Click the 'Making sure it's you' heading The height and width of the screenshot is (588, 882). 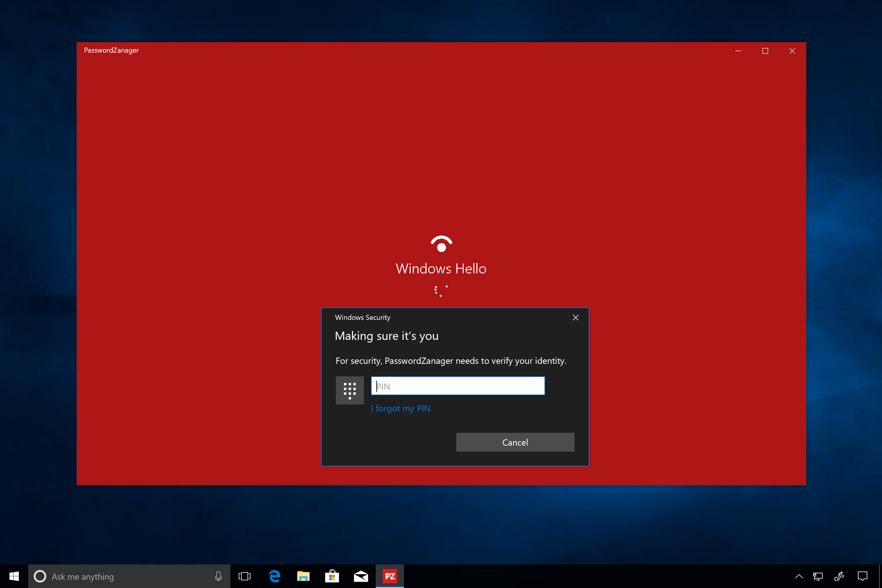tap(387, 336)
